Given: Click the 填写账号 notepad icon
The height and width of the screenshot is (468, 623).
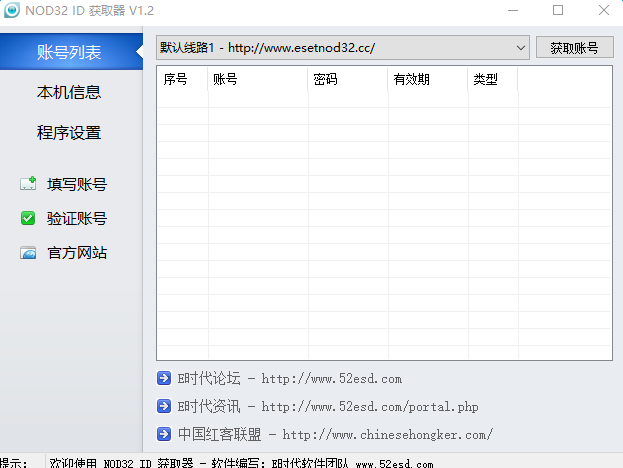Looking at the screenshot, I should coord(28,184).
